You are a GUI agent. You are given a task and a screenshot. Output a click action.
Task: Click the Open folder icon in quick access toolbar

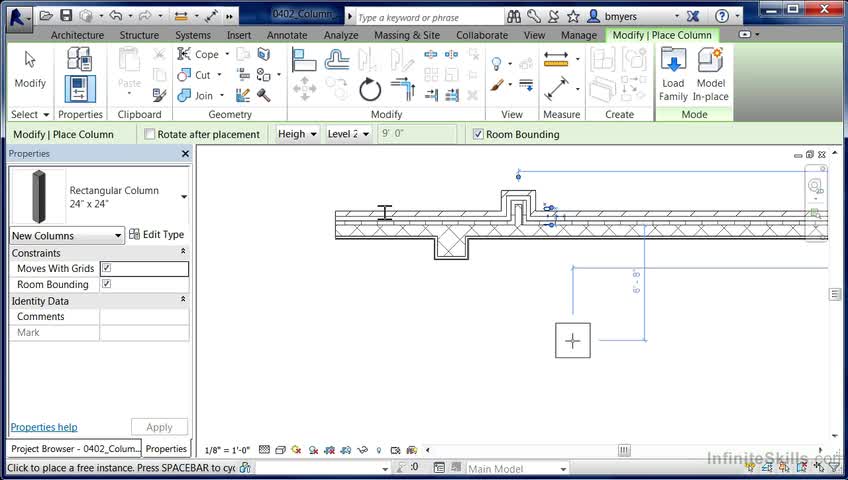[46, 16]
